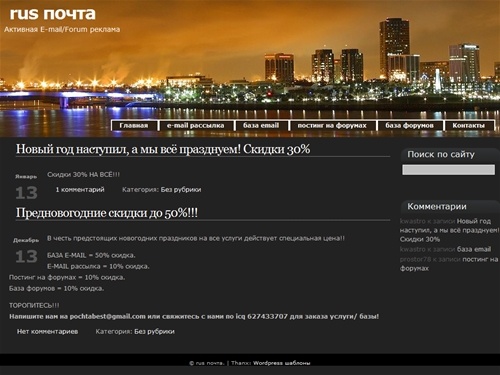Open Без рубрики category under December post

[154, 332]
